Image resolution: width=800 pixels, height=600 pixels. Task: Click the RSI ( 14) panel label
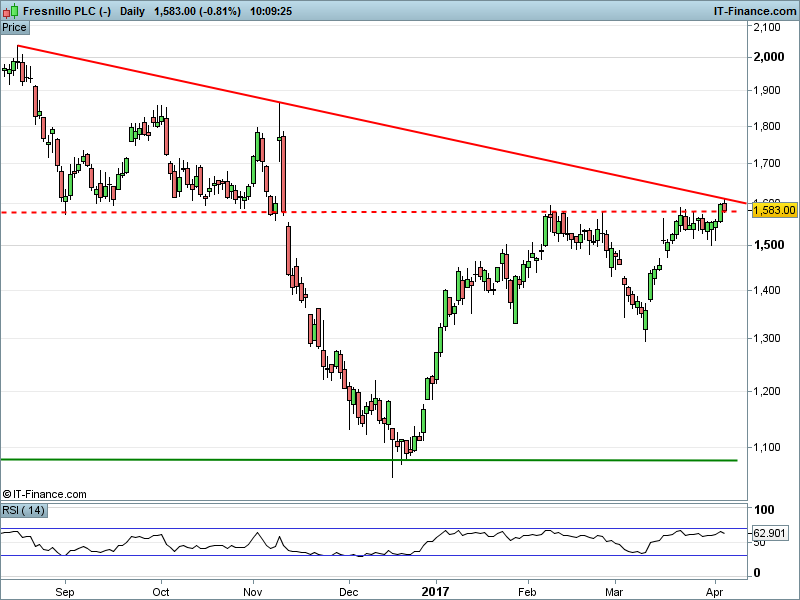(x=23, y=510)
